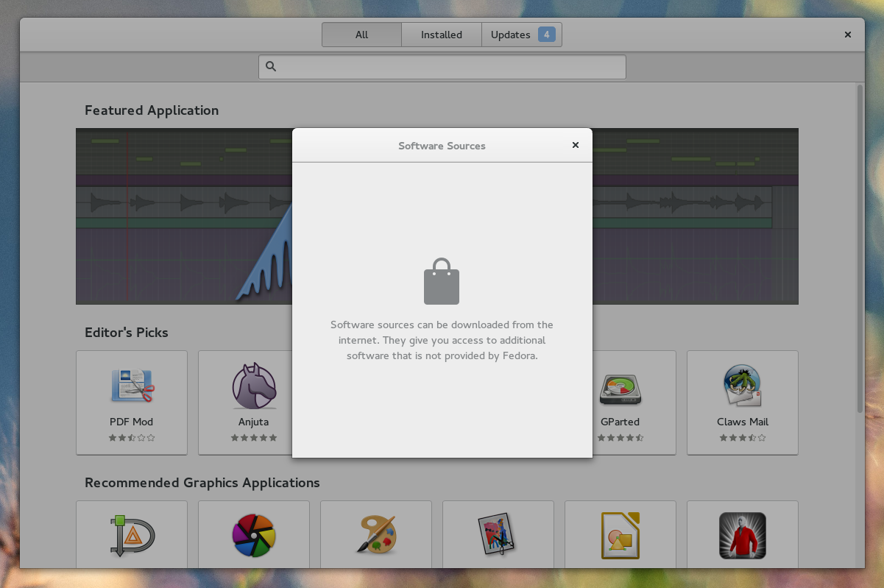Click the PDF Mod label
The height and width of the screenshot is (588, 884).
(132, 422)
